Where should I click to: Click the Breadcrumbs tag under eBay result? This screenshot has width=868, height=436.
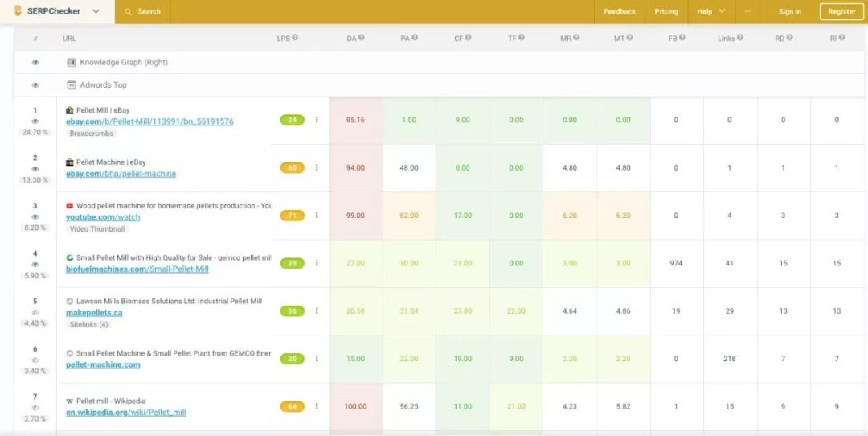pos(92,134)
